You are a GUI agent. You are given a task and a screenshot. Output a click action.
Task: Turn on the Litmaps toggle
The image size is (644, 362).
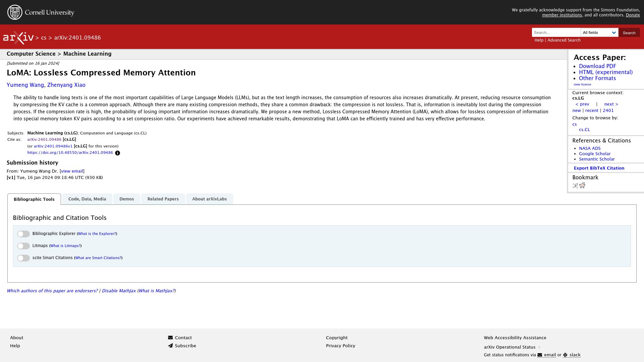(x=23, y=246)
